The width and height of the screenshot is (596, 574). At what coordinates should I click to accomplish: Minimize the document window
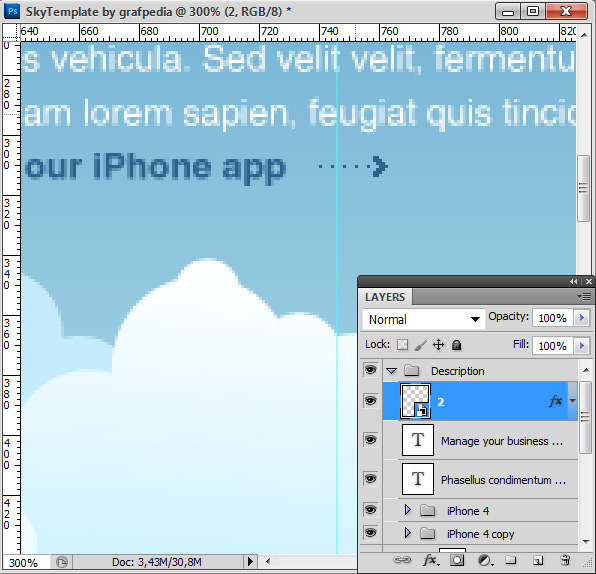coord(509,11)
